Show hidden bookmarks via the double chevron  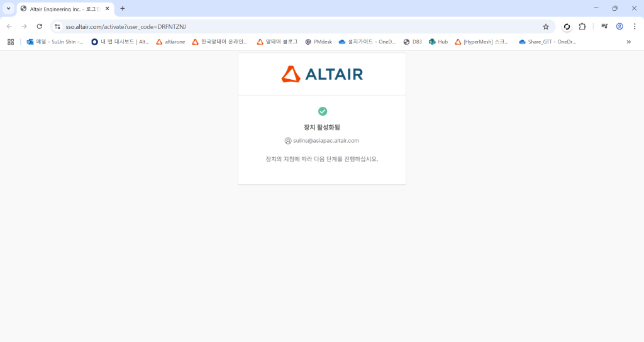coord(628,42)
